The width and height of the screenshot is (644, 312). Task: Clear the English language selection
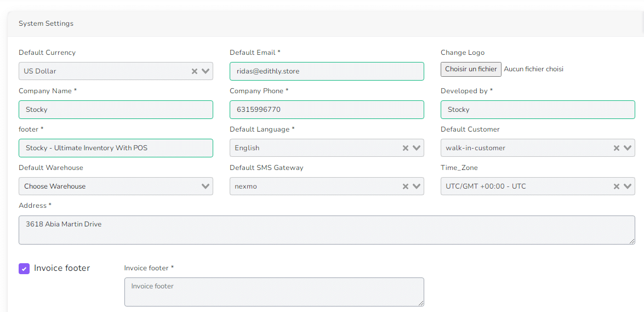coord(406,148)
